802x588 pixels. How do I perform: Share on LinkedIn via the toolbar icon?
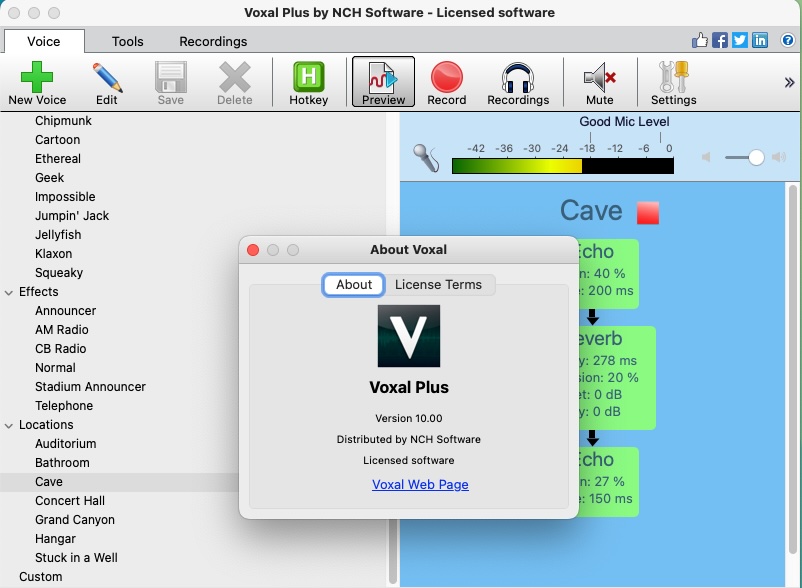pyautogui.click(x=760, y=40)
